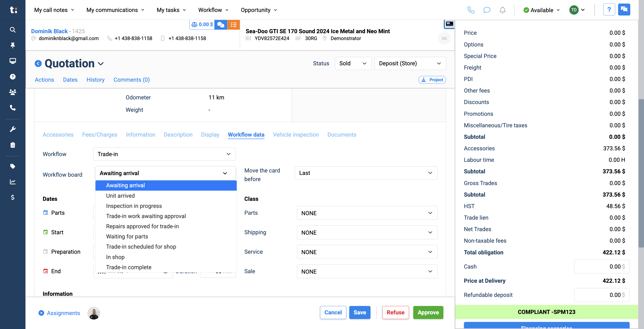Click the Approve button
The image size is (644, 329).
(x=428, y=312)
